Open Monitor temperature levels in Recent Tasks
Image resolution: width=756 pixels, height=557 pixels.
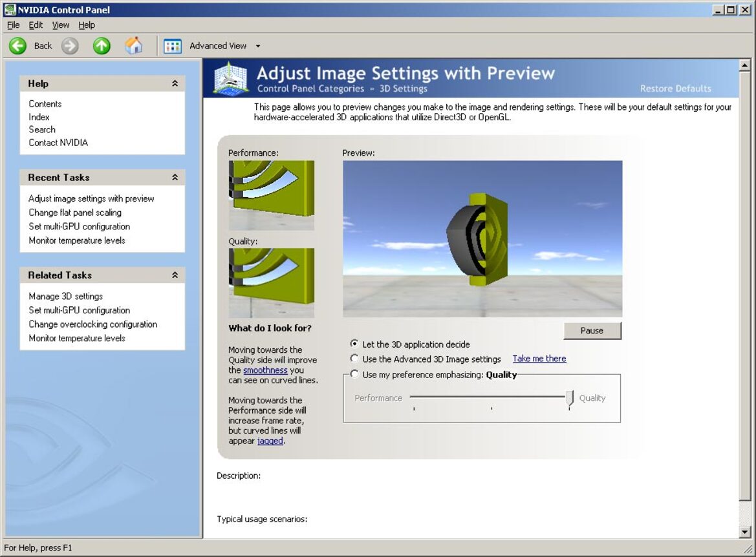pyautogui.click(x=77, y=240)
